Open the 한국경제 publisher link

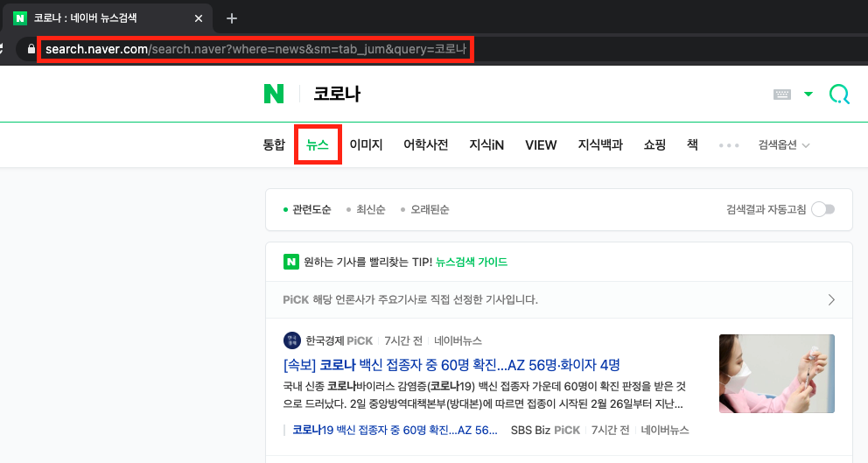[323, 340]
